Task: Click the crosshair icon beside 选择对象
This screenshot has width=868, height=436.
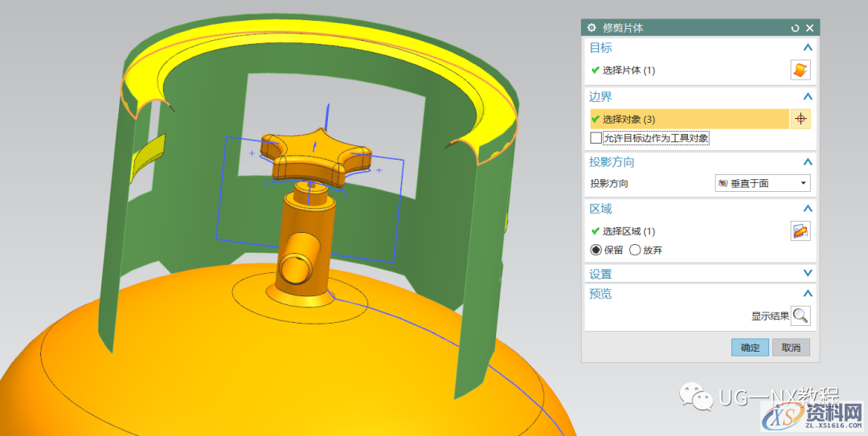Action: pyautogui.click(x=800, y=119)
